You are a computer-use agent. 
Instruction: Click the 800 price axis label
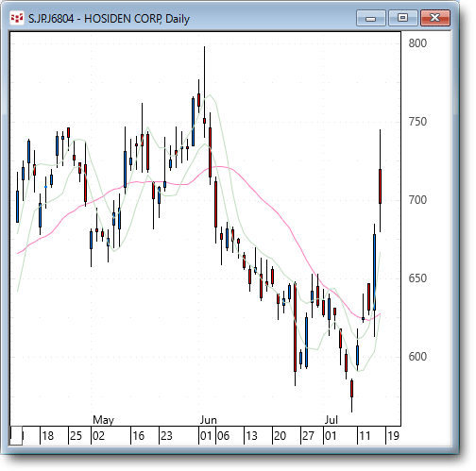(x=417, y=43)
